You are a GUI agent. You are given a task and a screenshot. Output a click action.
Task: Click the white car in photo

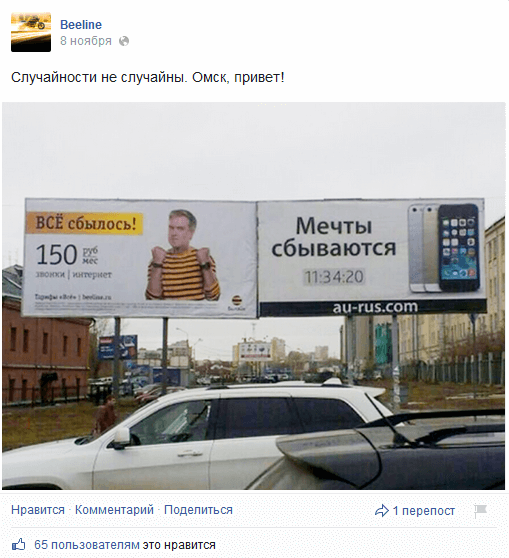[x=199, y=437]
